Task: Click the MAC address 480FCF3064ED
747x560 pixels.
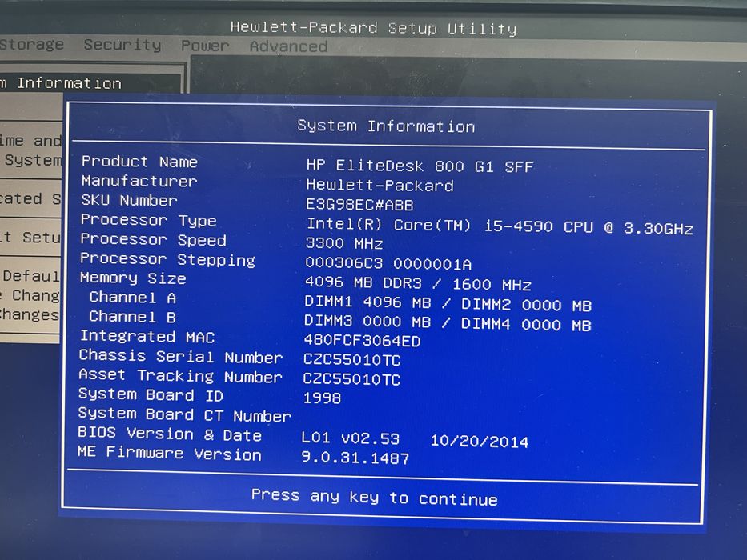Action: tap(362, 341)
